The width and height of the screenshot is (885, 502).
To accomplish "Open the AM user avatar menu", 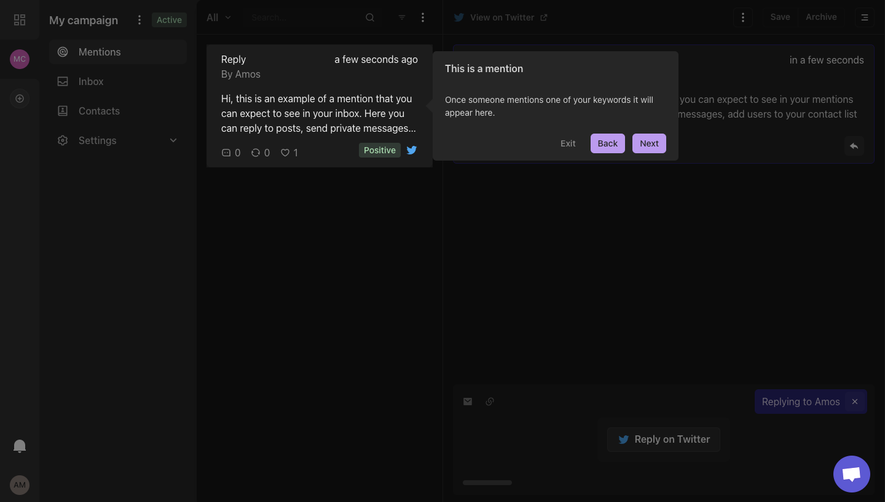I will [x=19, y=484].
